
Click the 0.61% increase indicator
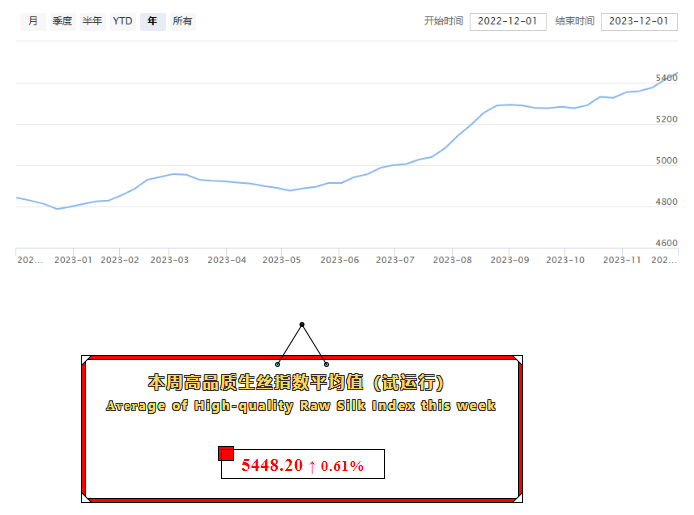click(336, 465)
